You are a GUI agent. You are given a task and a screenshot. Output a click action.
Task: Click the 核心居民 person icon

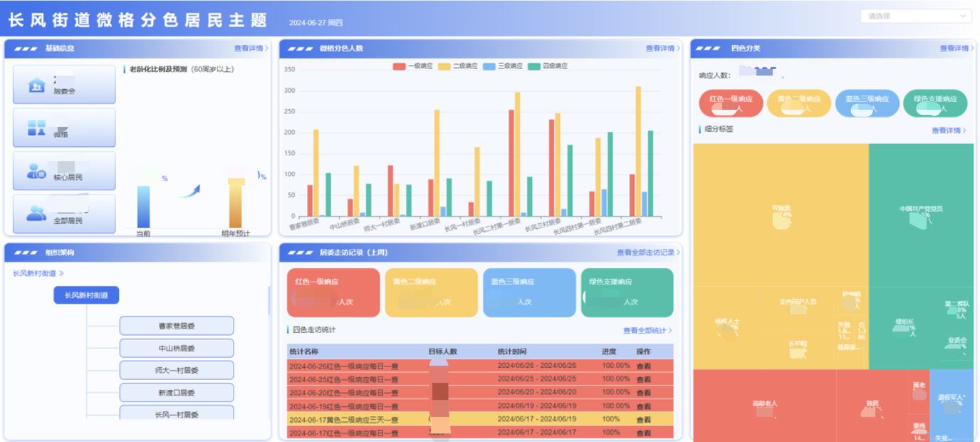[x=36, y=171]
